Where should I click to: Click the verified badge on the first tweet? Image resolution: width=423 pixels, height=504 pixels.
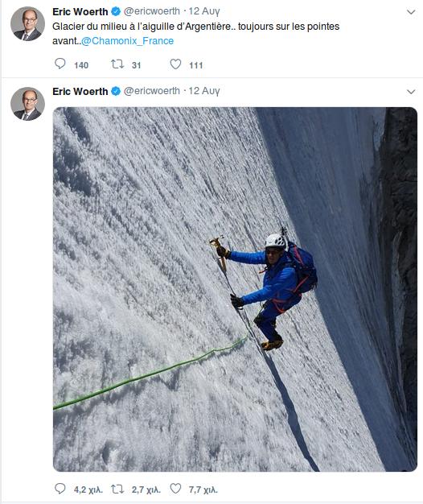tap(116, 11)
